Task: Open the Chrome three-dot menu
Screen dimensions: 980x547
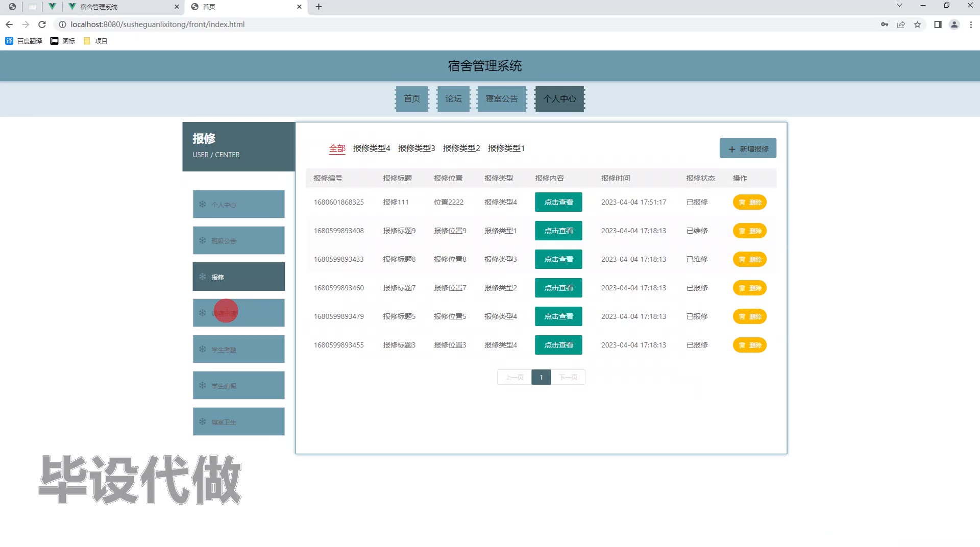Action: 971,24
